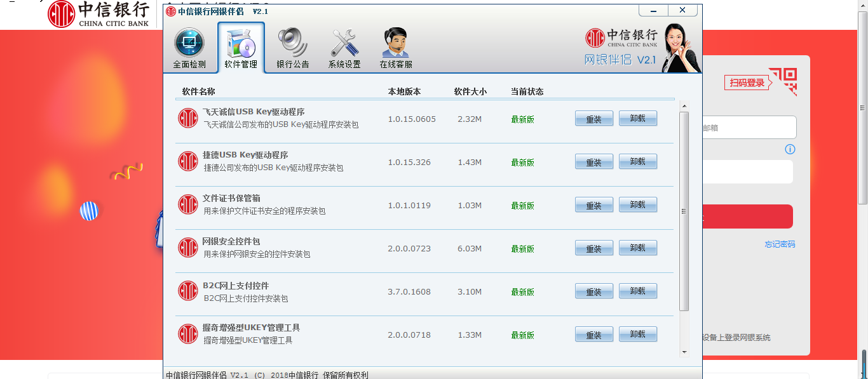
Task: Click the China CITIC Bank logo on the web page
Action: [x=98, y=14]
